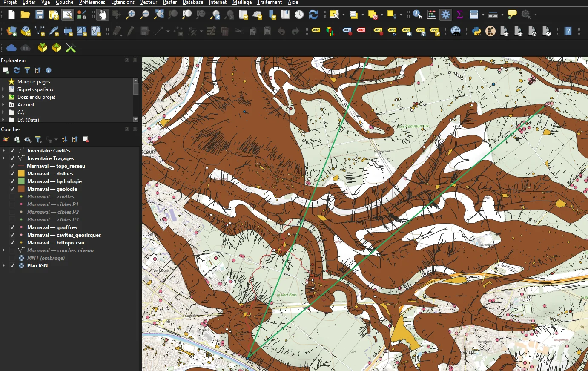Uncheck Inventaire Traçages layer visibility
588x371 pixels.
point(12,158)
